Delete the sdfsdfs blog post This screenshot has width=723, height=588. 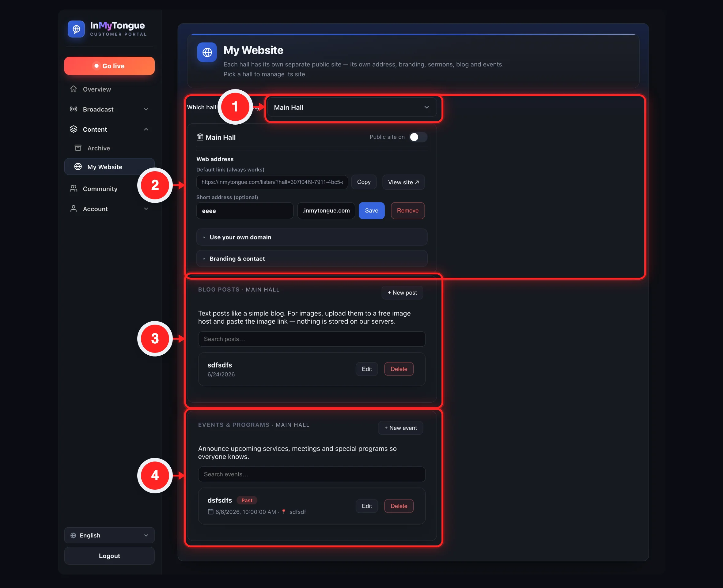pos(399,369)
